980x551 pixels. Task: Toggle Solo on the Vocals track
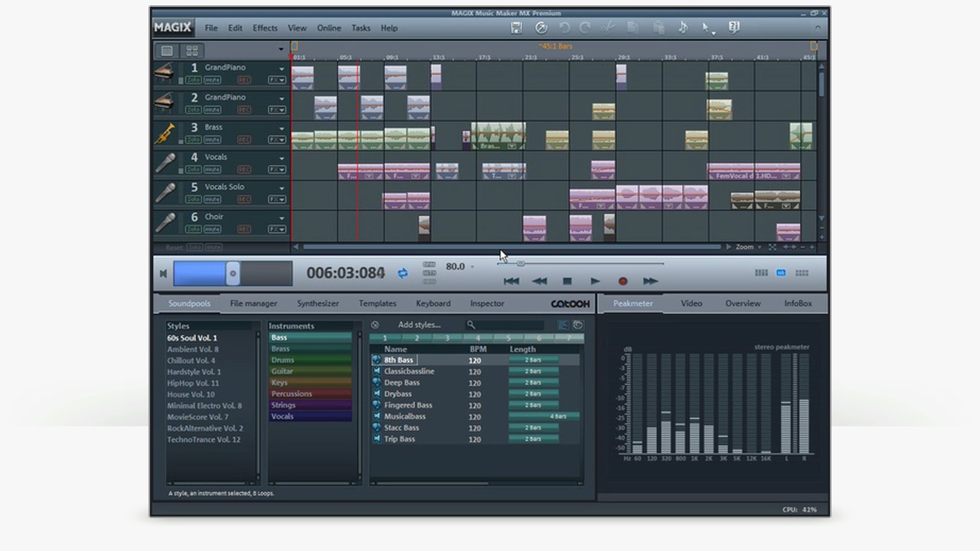tap(193, 169)
